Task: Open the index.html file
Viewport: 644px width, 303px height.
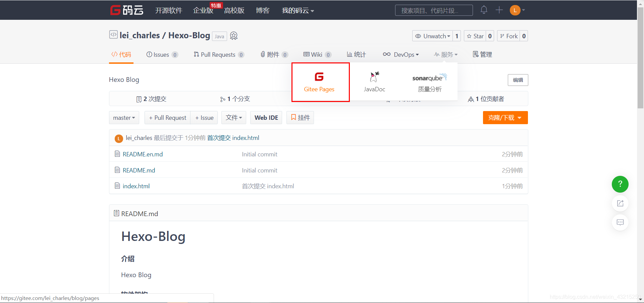Action: click(136, 186)
